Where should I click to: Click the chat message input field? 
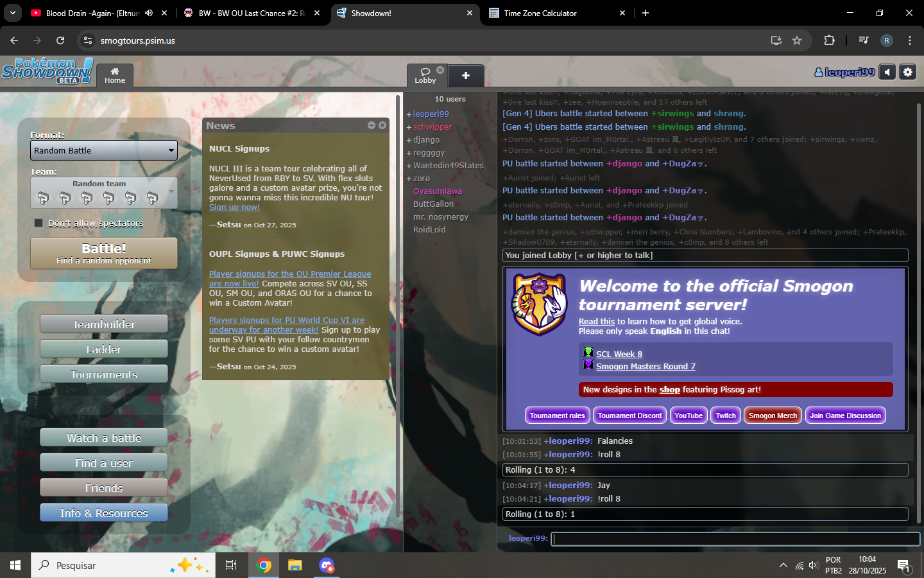735,539
